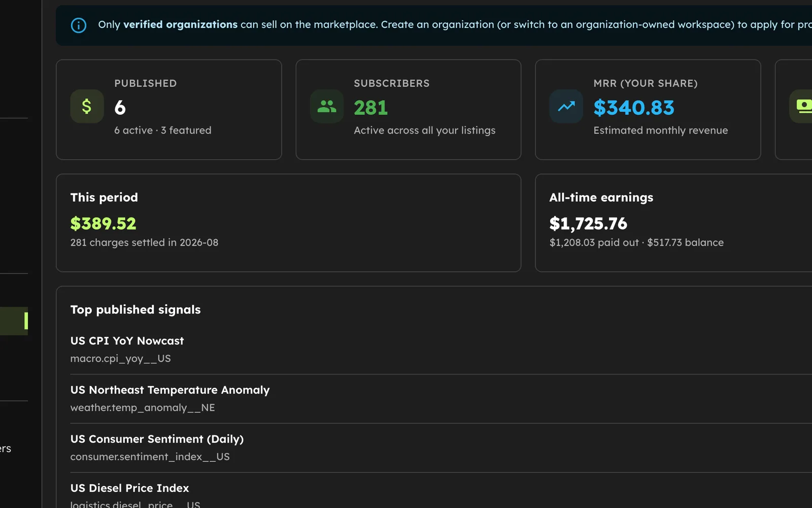The height and width of the screenshot is (508, 812).
Task: Click '6 active · 3 featured' text
Action: pyautogui.click(x=162, y=131)
